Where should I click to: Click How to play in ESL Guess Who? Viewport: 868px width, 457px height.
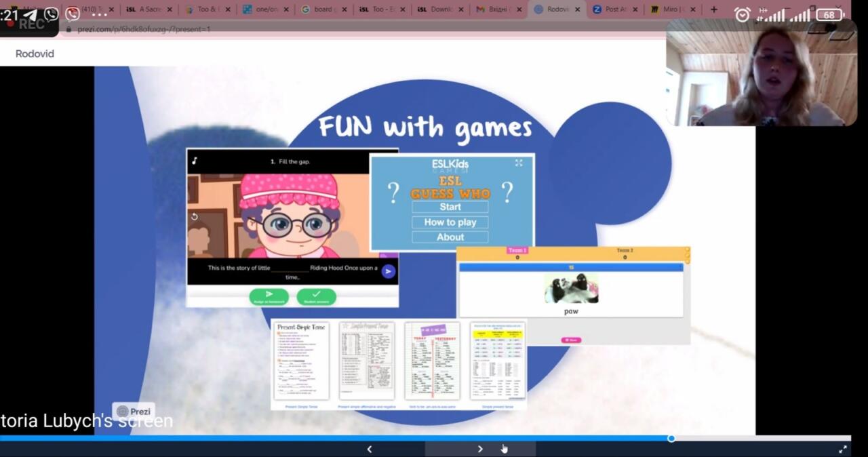pos(450,222)
